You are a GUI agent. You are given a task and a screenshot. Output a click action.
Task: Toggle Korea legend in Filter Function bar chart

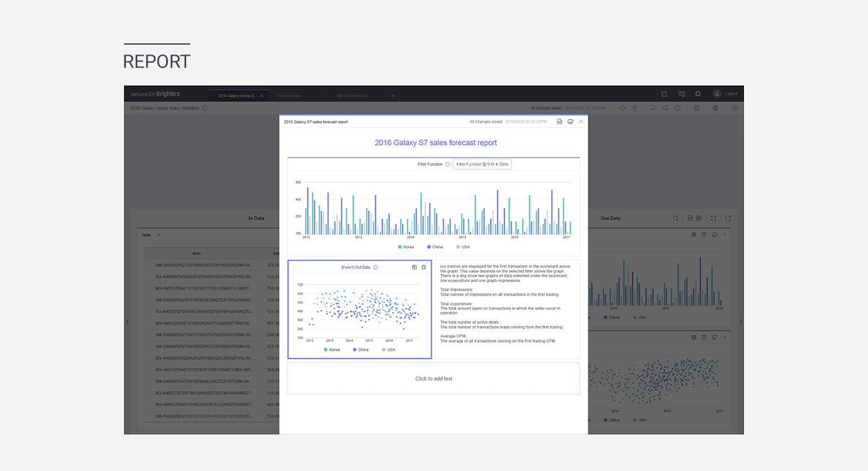click(406, 247)
